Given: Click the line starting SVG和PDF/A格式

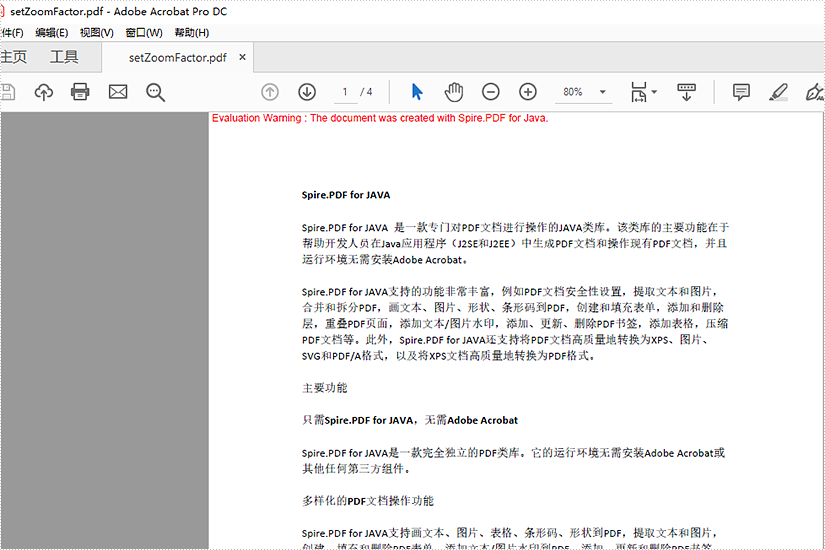Looking at the screenshot, I should pos(449,356).
